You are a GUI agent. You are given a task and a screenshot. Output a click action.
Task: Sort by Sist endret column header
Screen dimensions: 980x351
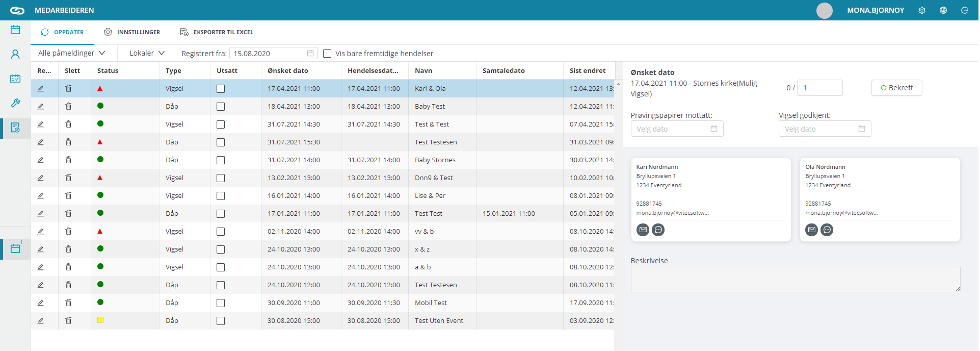(589, 71)
